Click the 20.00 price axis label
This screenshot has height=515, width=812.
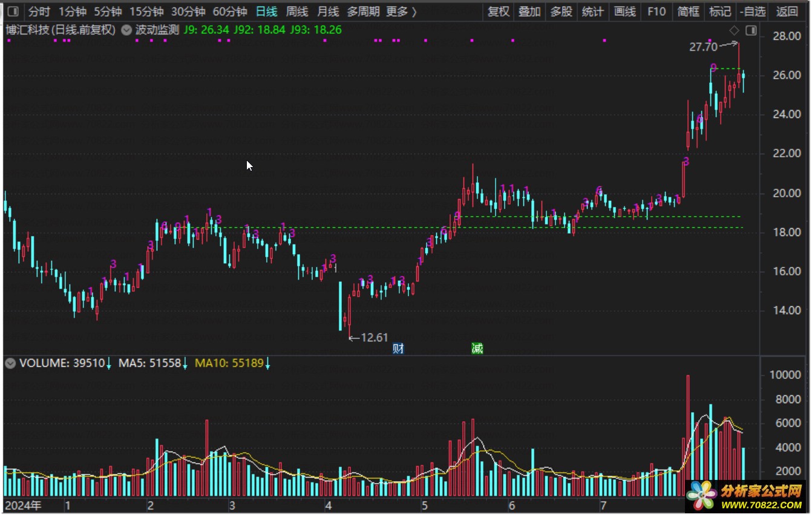click(x=787, y=193)
